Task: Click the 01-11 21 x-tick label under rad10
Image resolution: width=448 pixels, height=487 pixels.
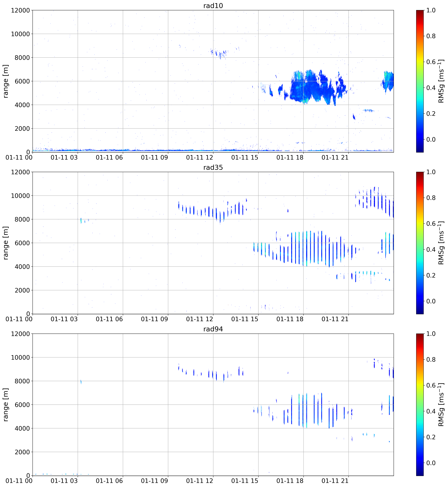Action: pyautogui.click(x=335, y=158)
